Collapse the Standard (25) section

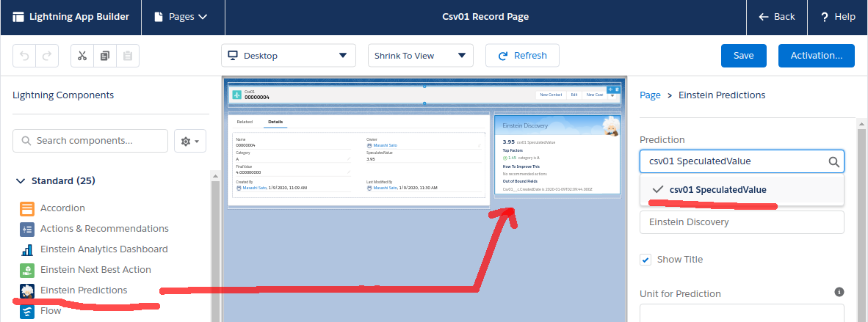tap(21, 181)
